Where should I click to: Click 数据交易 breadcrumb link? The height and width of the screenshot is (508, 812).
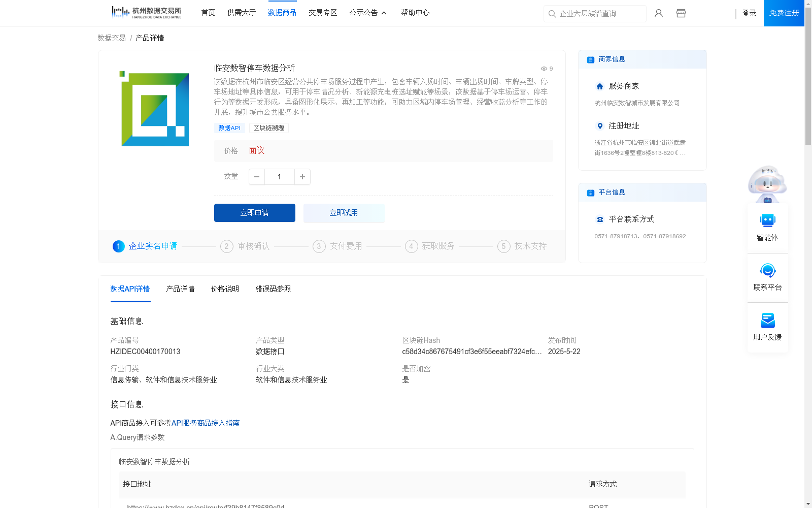tap(112, 38)
